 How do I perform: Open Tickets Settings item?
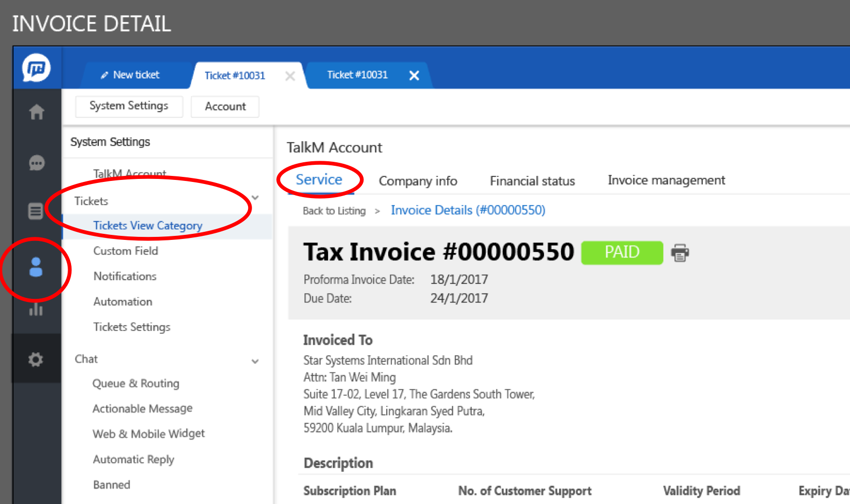coord(132,327)
